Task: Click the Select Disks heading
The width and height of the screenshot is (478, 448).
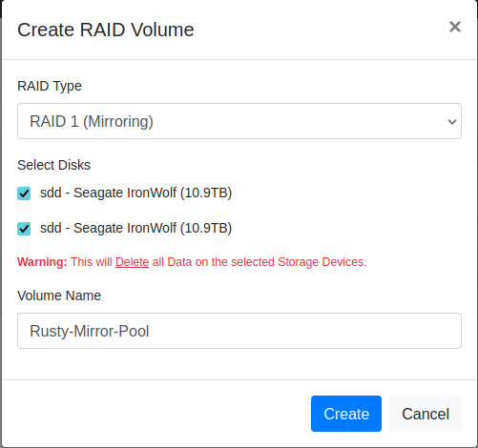Action: pos(54,165)
